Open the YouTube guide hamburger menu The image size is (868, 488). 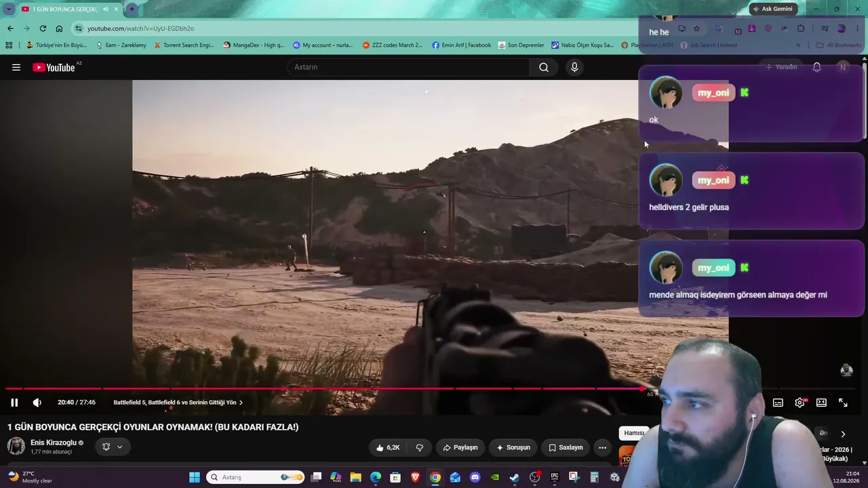point(16,67)
